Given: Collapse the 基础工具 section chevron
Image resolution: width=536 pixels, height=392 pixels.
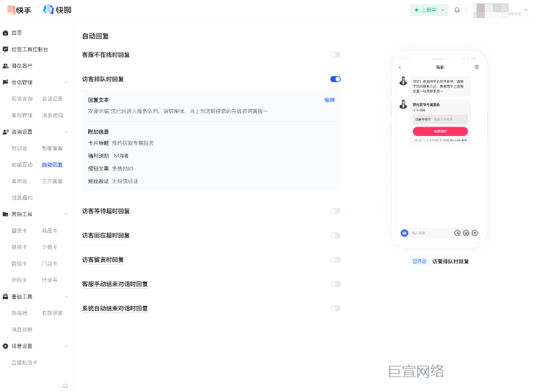Looking at the screenshot, I should click(66, 296).
